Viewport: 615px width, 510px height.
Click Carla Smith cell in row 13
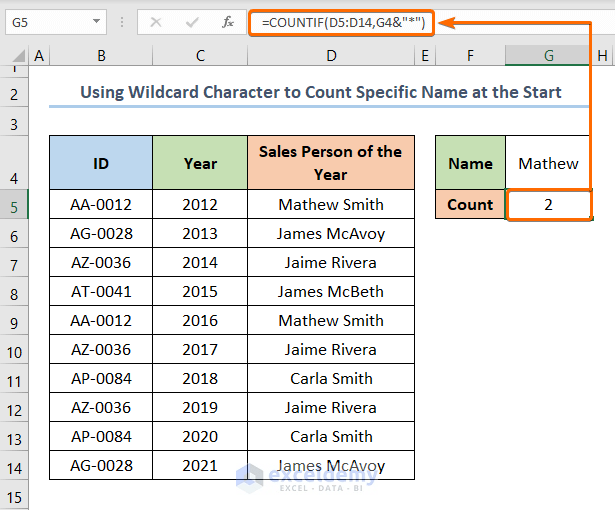point(331,437)
